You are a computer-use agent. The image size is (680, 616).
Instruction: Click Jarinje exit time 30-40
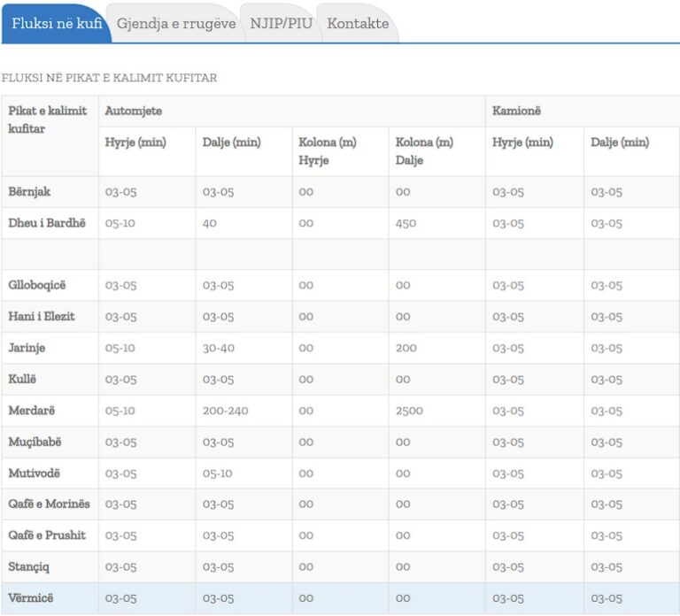[218, 349]
